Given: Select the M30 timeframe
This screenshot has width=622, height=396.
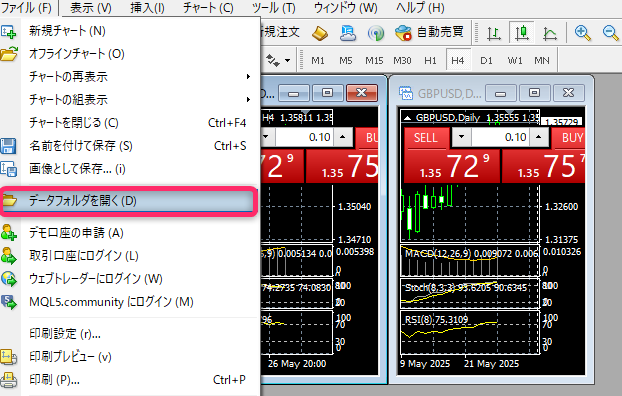Looking at the screenshot, I should pos(402,61).
